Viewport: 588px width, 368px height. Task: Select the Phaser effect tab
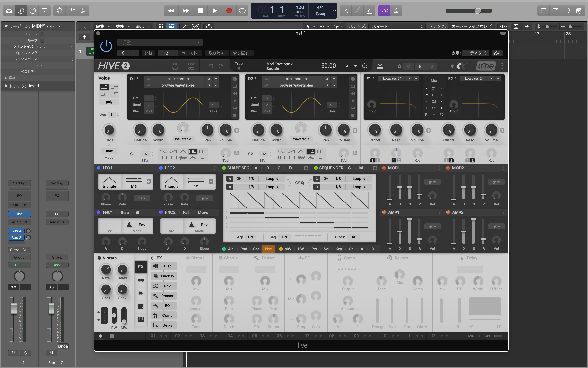(x=164, y=296)
